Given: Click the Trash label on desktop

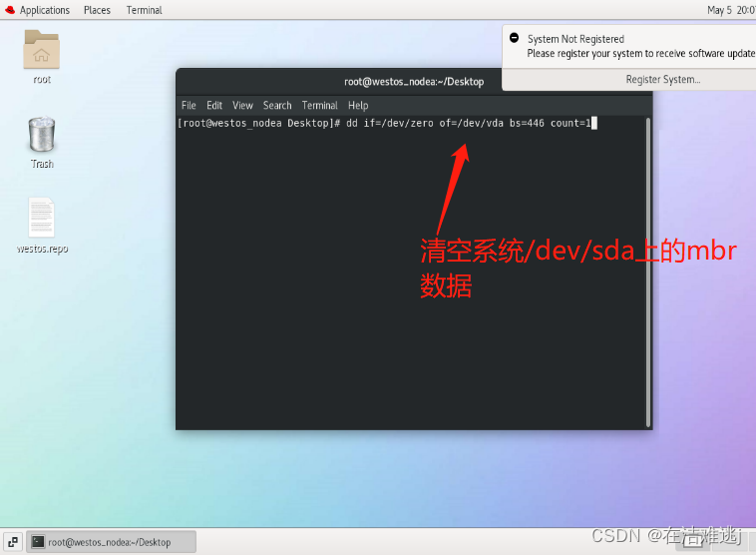Looking at the screenshot, I should (42, 164).
